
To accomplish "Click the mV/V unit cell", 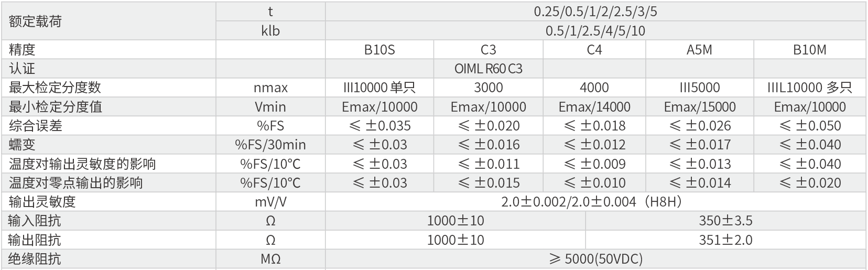I will [x=270, y=202].
